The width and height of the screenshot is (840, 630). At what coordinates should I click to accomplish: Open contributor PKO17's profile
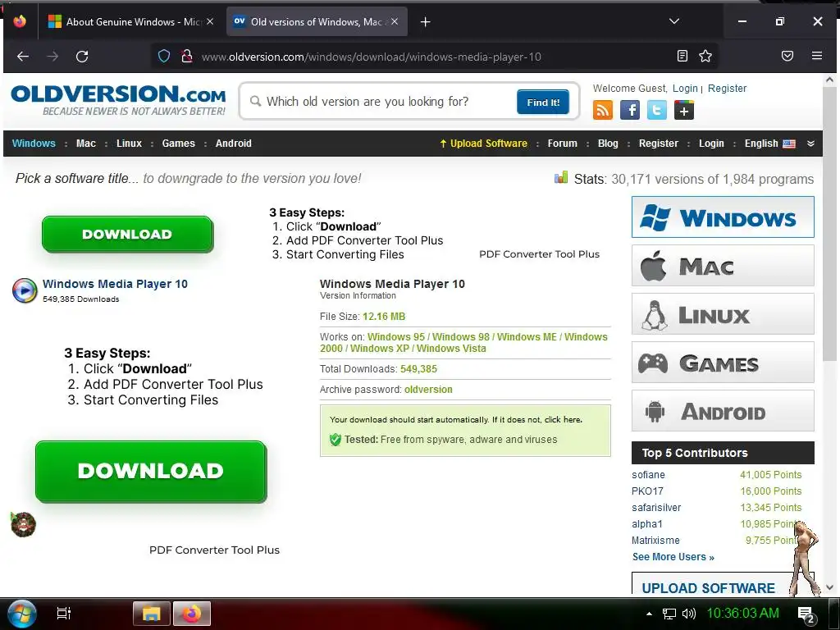coord(647,491)
